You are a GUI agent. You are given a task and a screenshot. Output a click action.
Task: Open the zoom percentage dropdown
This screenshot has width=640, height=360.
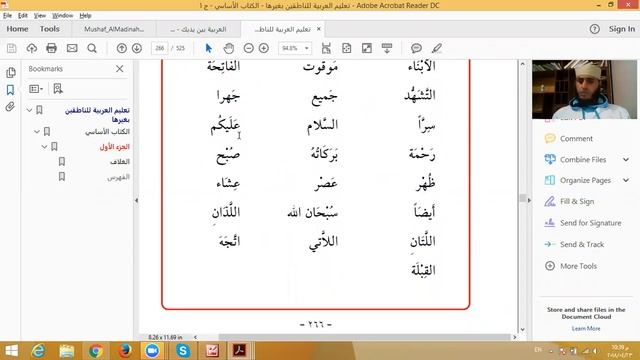tap(307, 48)
